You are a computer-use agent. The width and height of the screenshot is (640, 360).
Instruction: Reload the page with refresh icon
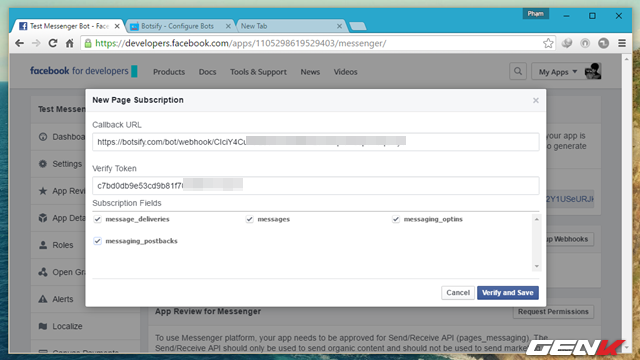pyautogui.click(x=53, y=43)
